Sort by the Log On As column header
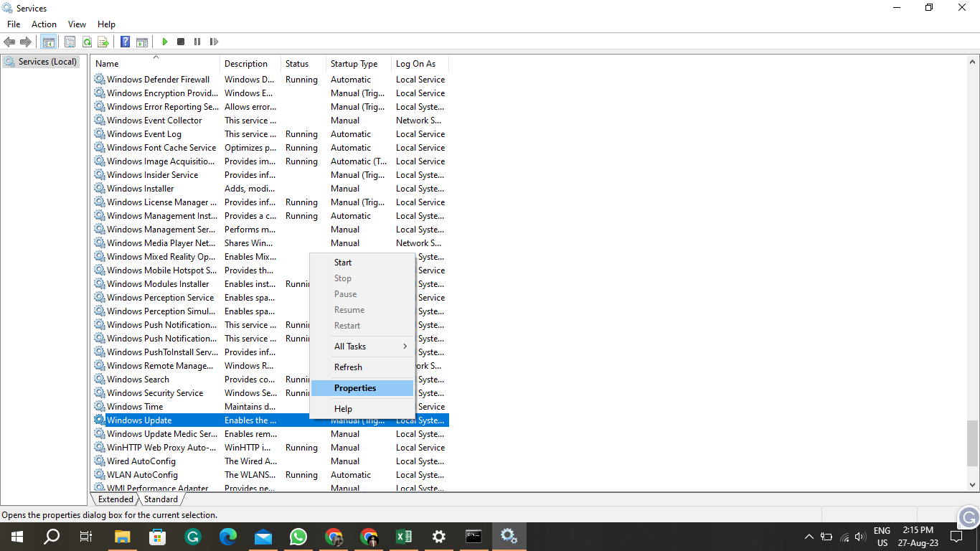980x551 pixels. pos(420,64)
